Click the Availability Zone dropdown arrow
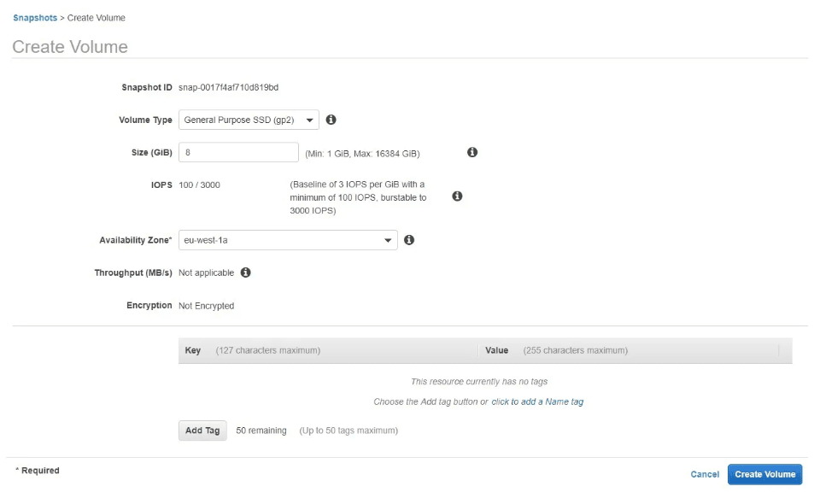Screen dimensions: 820x504 388,241
